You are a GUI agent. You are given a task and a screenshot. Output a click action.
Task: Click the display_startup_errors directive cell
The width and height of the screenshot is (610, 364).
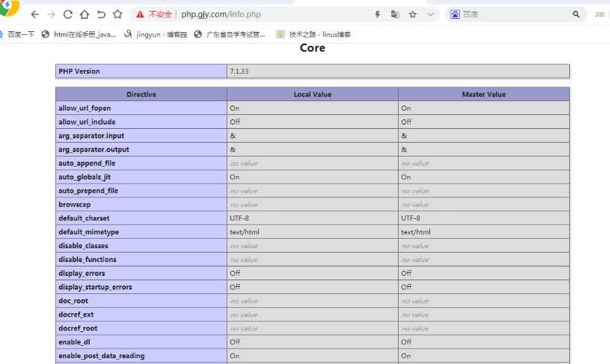[x=141, y=287]
